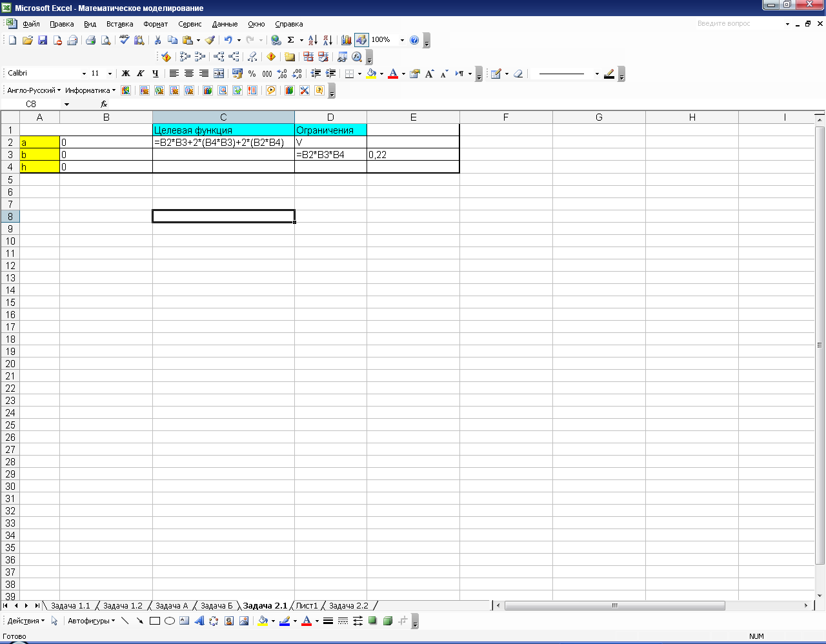Select the Rectangle drawing tool
Viewport: 826px width, 644px height.
[155, 621]
